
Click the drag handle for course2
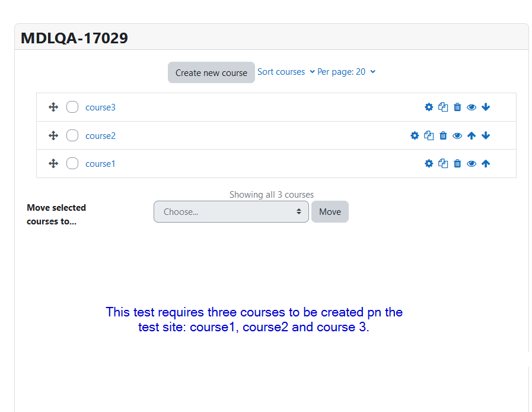53,135
